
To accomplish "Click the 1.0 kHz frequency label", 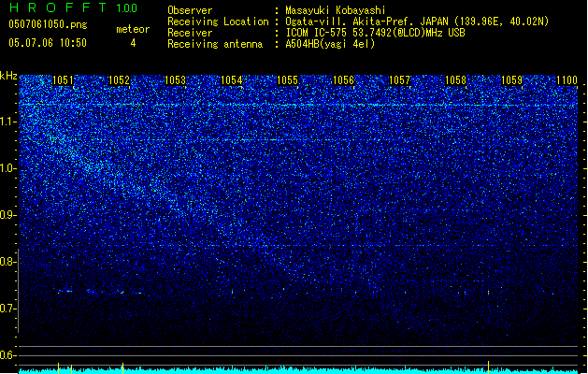I will [x=8, y=168].
